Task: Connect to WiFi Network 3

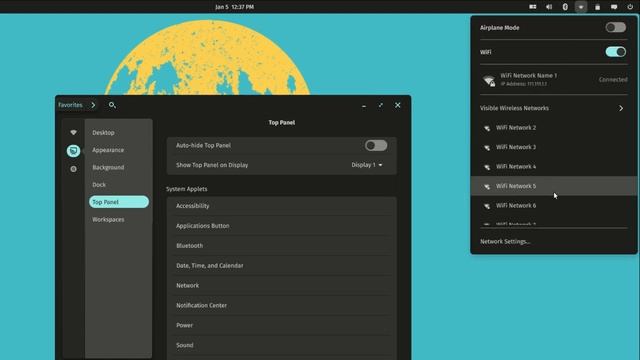Action: tap(554, 147)
